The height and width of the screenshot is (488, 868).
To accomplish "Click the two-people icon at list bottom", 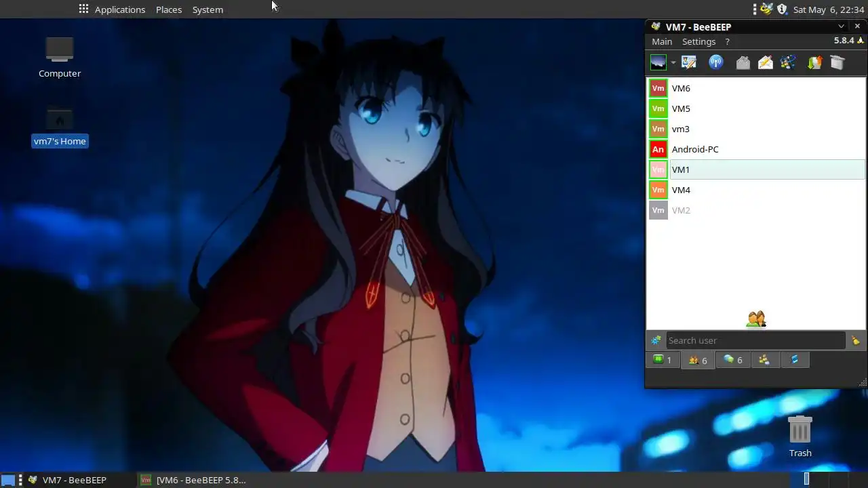I will click(x=756, y=319).
